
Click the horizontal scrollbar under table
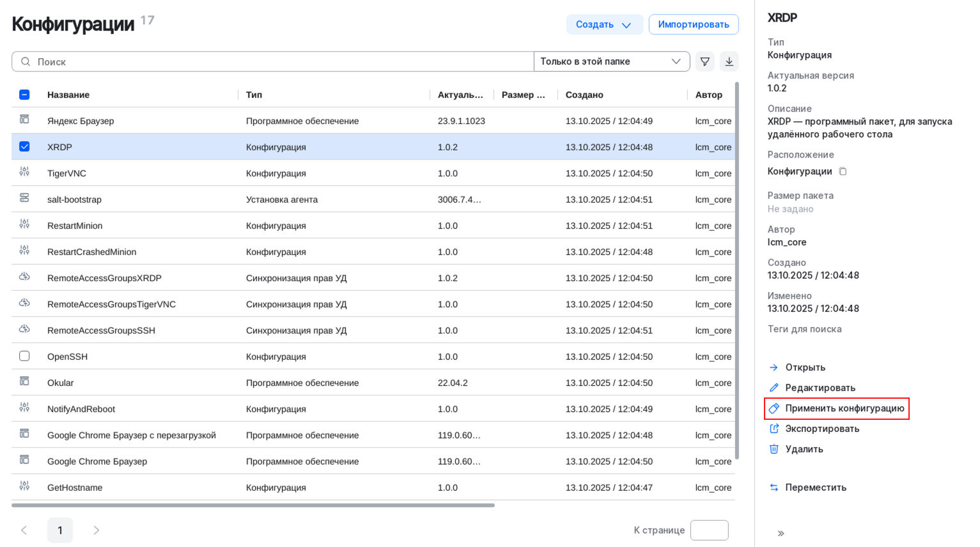click(253, 505)
